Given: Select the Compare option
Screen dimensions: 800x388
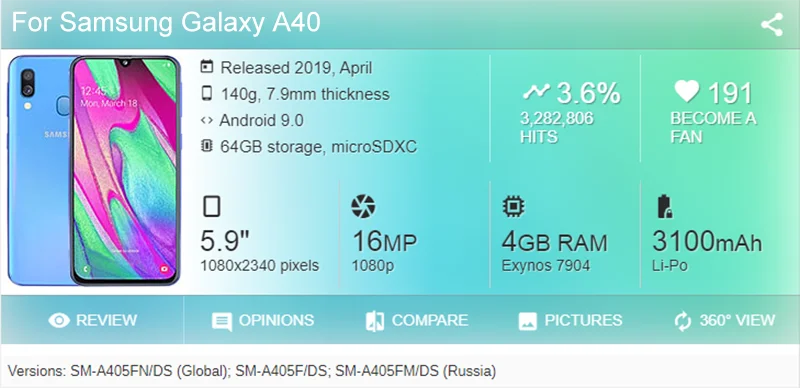Looking at the screenshot, I should pos(417,321).
